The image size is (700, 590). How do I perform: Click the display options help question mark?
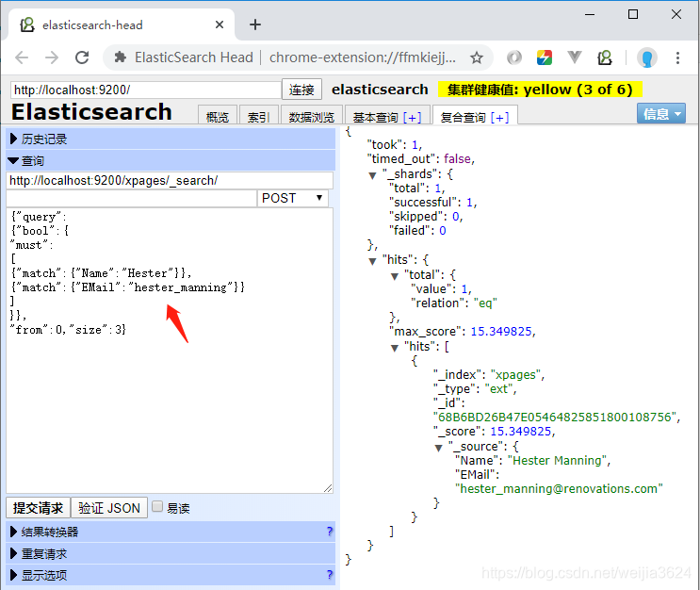(330, 574)
